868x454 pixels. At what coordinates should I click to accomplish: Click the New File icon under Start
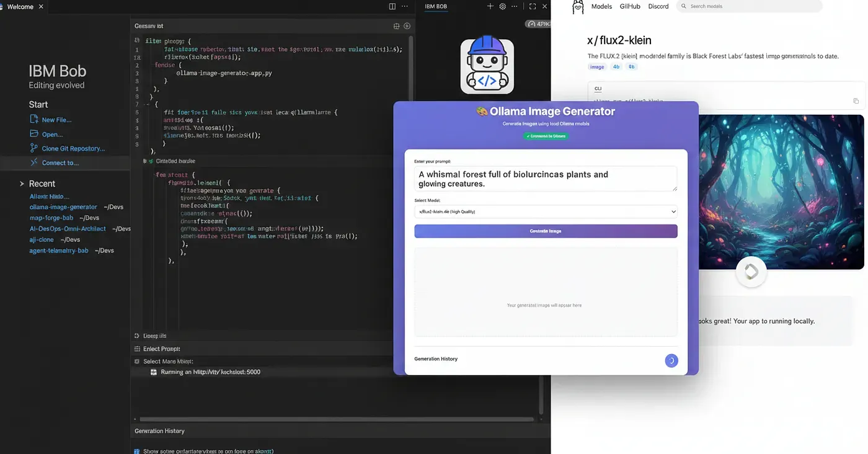34,119
